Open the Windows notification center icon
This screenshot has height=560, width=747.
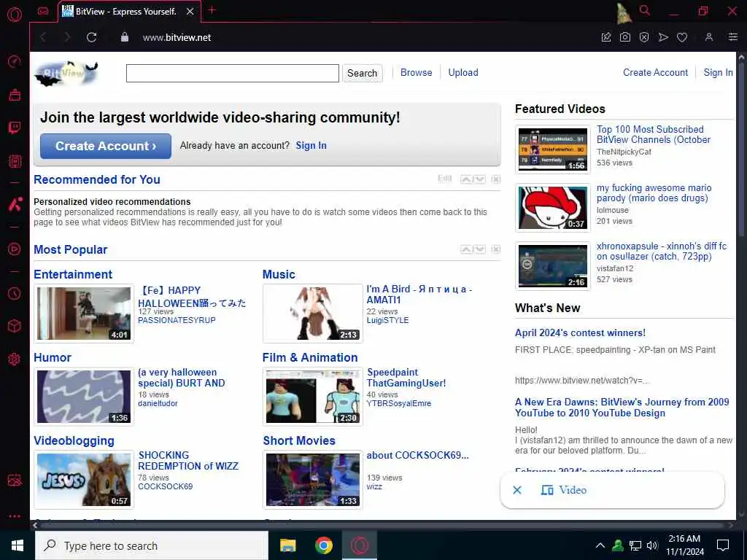[x=723, y=545]
